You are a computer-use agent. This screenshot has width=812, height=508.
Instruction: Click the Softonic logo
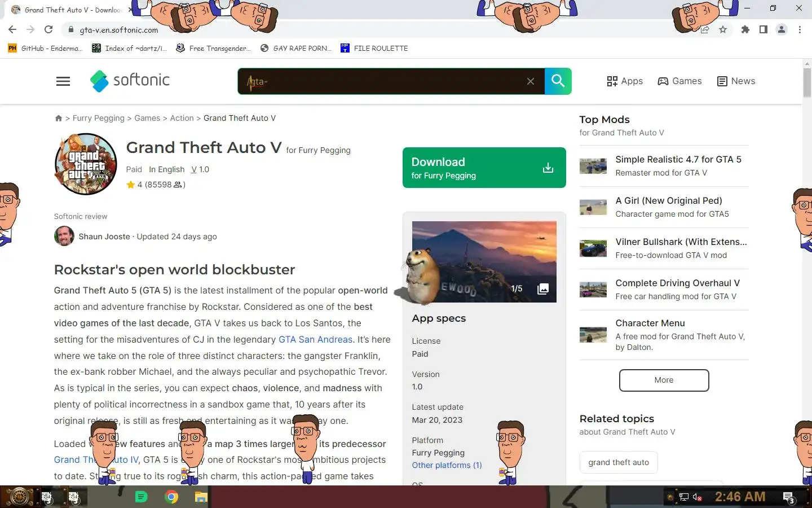point(130,81)
